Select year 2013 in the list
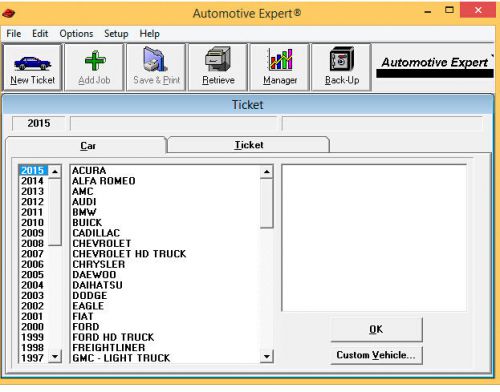This screenshot has width=500, height=392. (33, 191)
